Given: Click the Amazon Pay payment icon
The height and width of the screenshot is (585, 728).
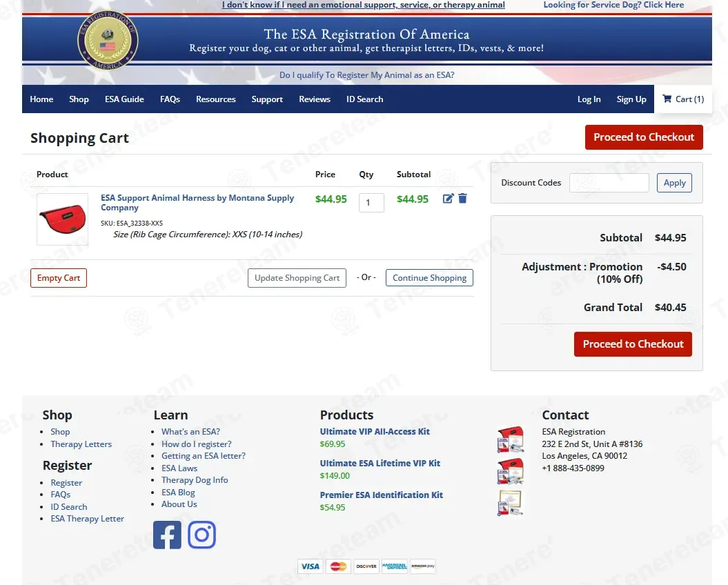Looking at the screenshot, I should tap(422, 566).
